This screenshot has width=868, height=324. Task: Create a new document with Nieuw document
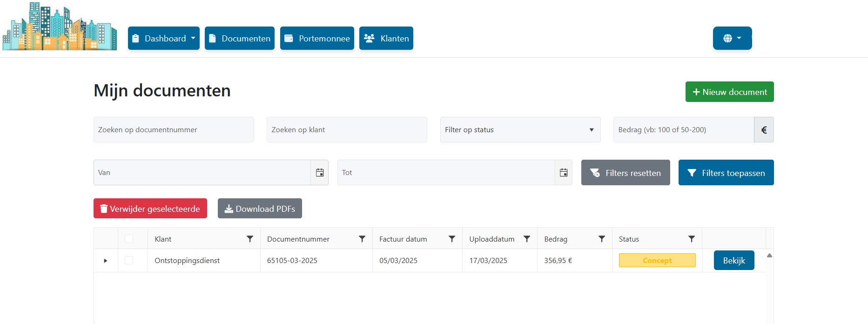click(x=730, y=92)
